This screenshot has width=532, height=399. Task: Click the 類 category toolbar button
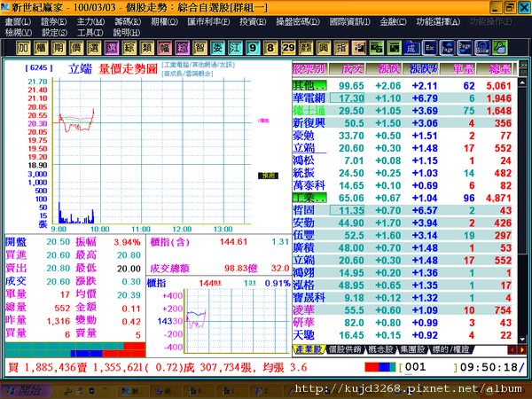pyautogui.click(x=146, y=48)
